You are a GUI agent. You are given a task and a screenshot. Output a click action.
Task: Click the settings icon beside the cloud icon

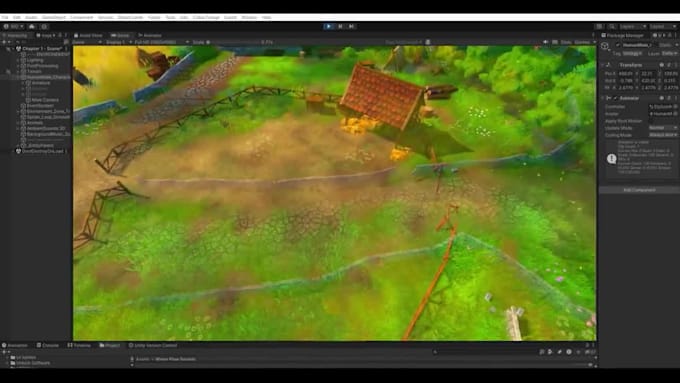pyautogui.click(x=44, y=26)
